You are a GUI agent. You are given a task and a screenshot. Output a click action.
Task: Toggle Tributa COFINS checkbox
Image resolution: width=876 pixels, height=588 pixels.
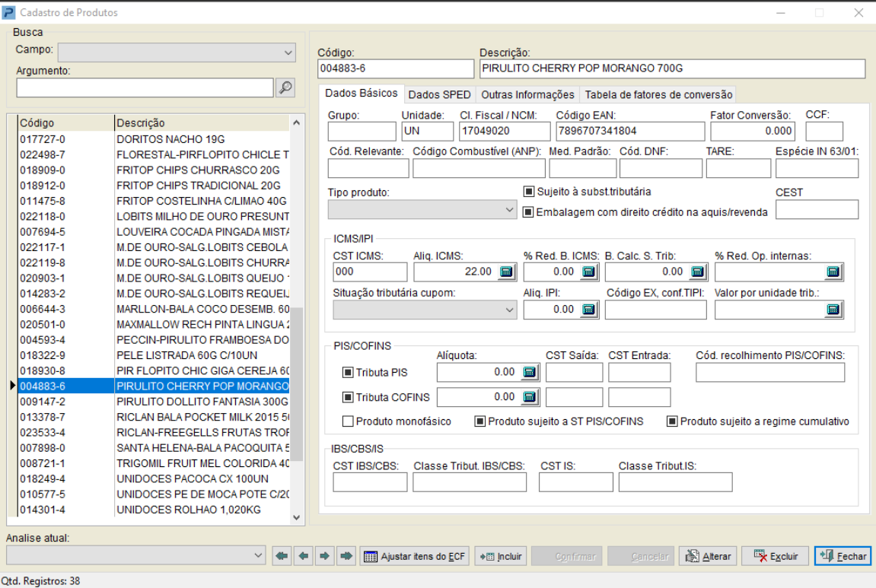[348, 397]
